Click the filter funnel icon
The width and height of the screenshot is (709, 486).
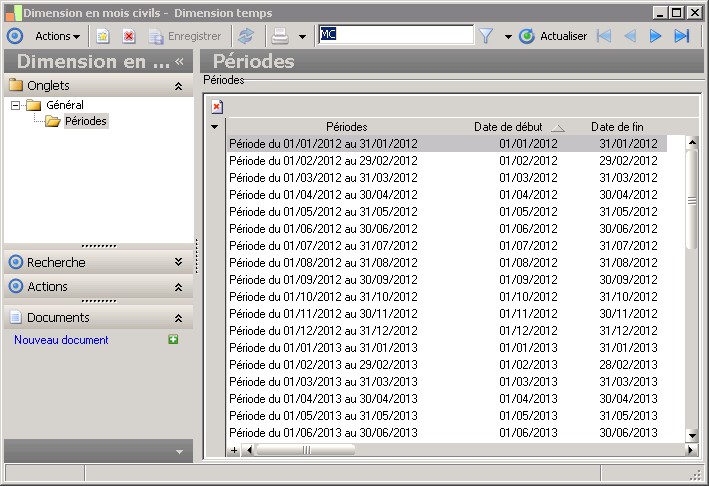click(x=486, y=36)
